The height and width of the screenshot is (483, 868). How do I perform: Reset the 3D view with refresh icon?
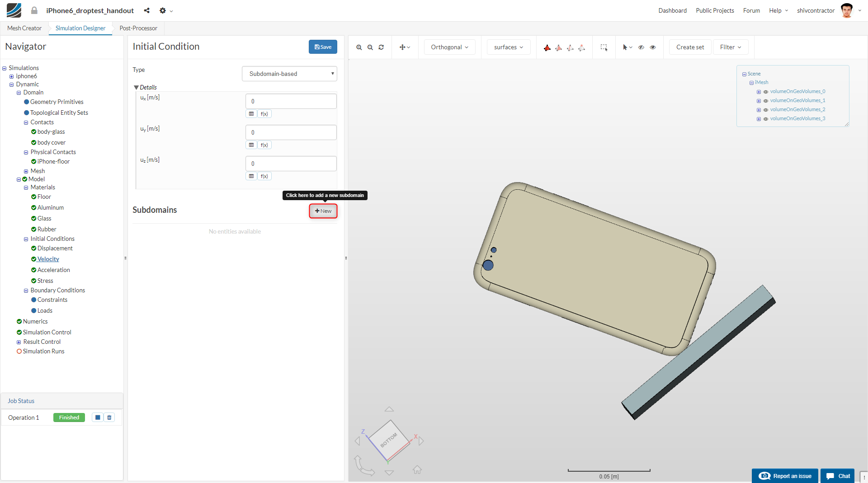click(x=381, y=47)
